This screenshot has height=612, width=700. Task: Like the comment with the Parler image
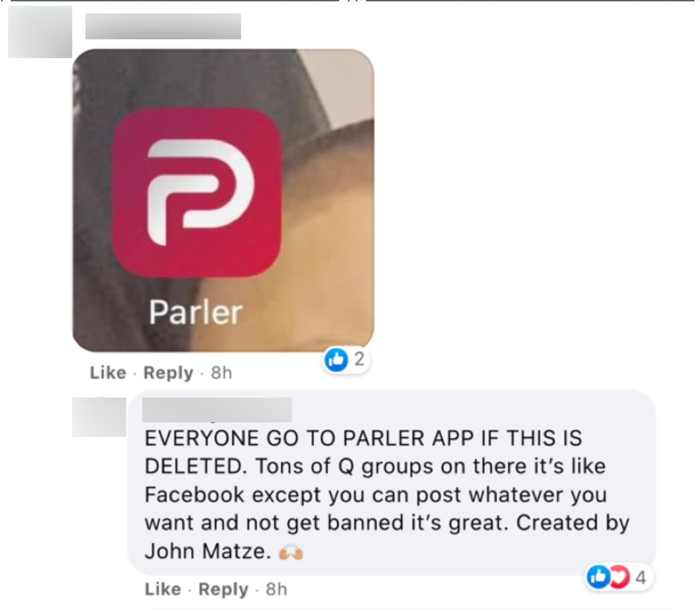tap(108, 373)
